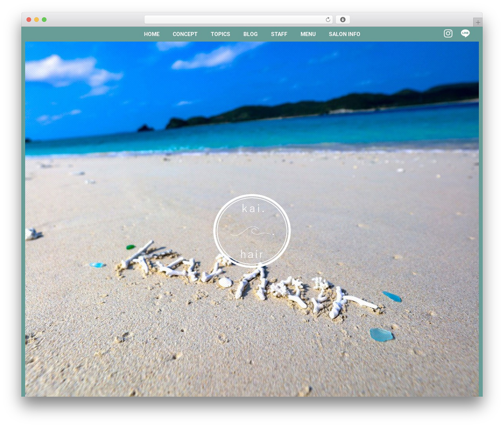504x427 pixels.
Task: Open the LINE chat icon
Action: [465, 33]
